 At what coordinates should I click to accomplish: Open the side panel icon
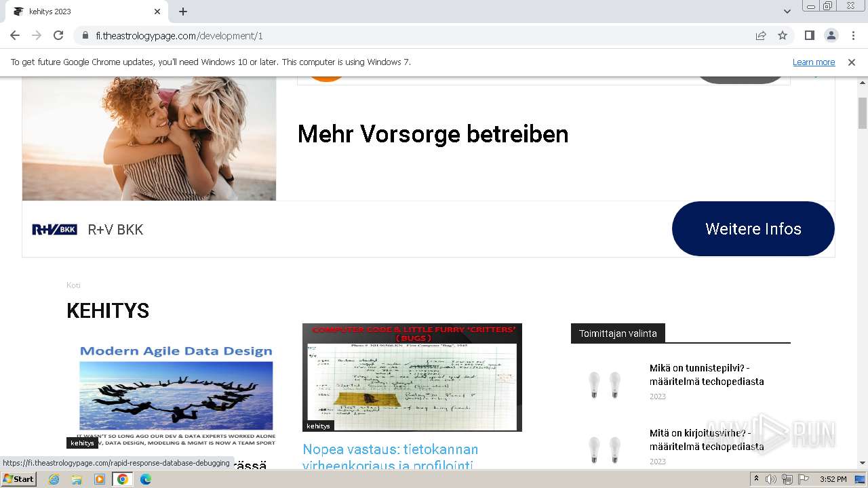[x=810, y=35]
